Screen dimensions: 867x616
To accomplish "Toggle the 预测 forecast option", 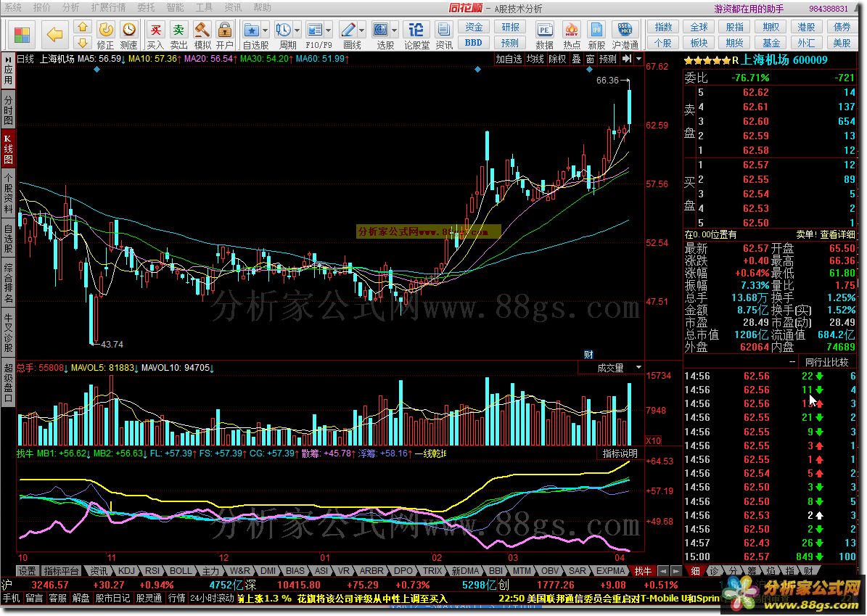I will 608,59.
